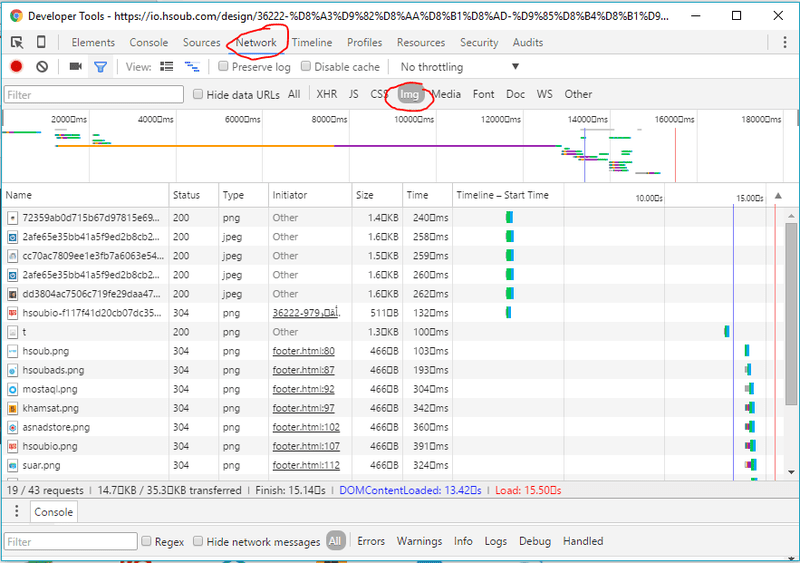The height and width of the screenshot is (563, 800).
Task: Toggle device mode phone icon
Action: point(41,42)
